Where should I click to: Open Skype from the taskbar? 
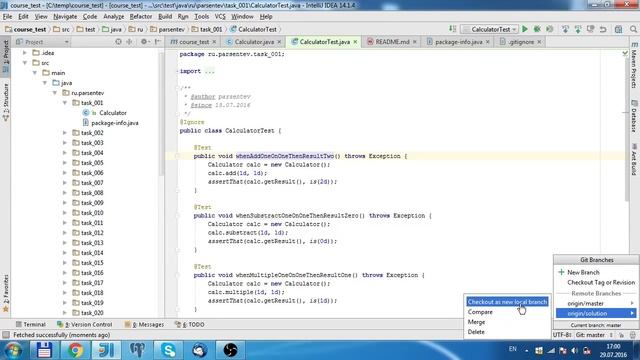168,350
